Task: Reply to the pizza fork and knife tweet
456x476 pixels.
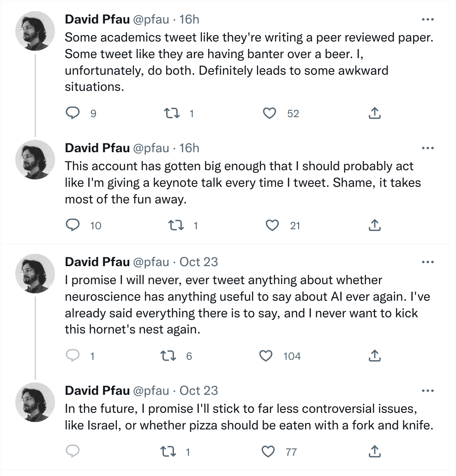Action: tap(72, 452)
